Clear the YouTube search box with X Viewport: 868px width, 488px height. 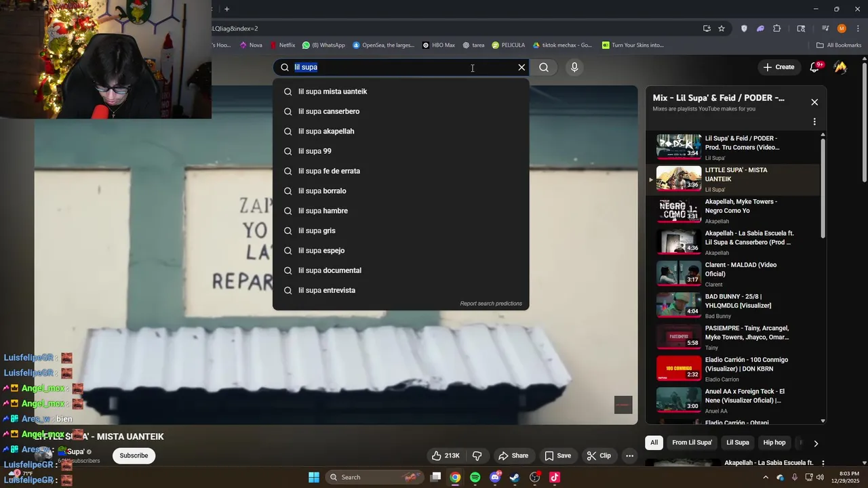(521, 67)
